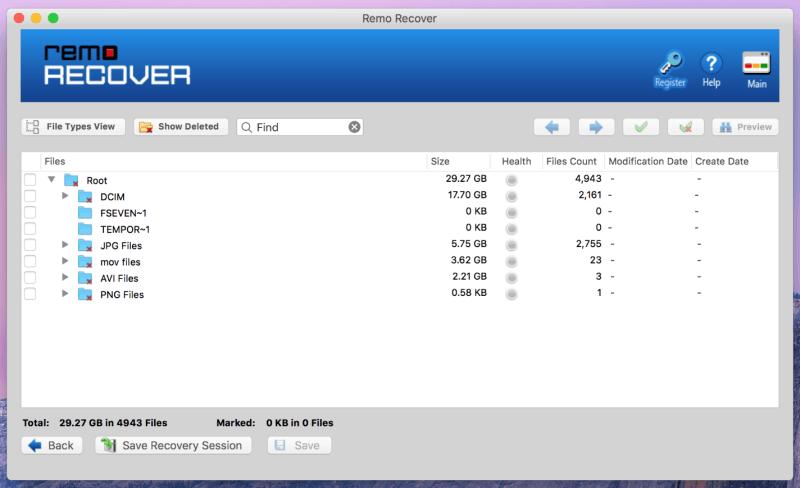Click the green checkmark mark button
The image size is (800, 488).
[x=641, y=127]
